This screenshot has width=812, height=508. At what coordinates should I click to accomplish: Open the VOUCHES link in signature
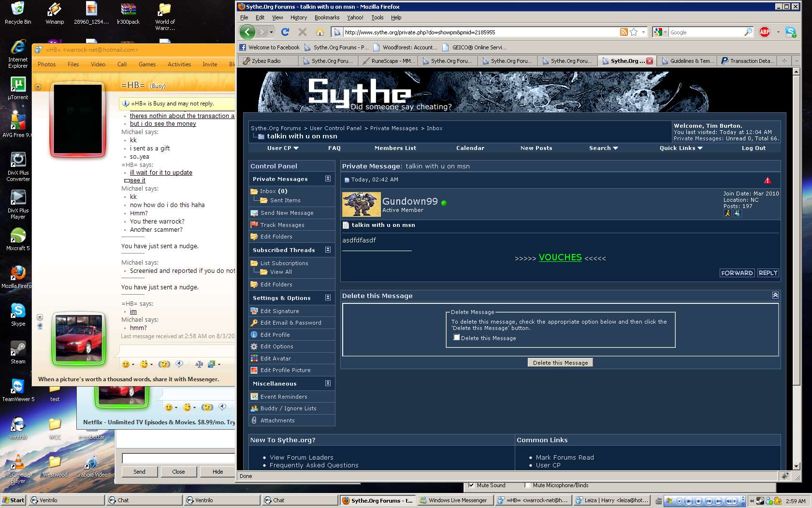(560, 257)
